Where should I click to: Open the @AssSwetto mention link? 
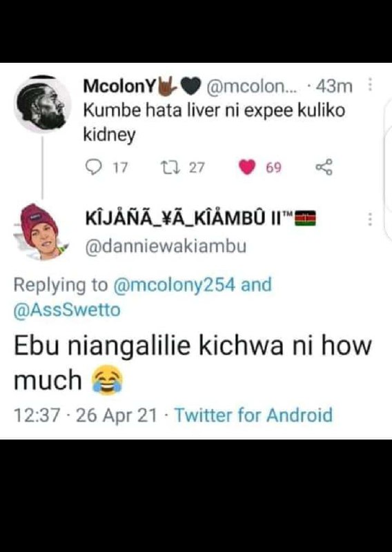[67, 310]
